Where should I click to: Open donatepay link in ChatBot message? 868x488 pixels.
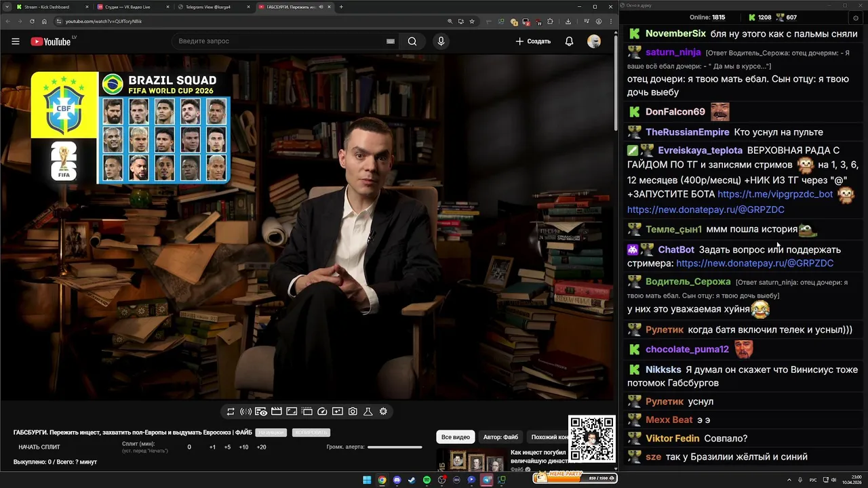click(755, 263)
